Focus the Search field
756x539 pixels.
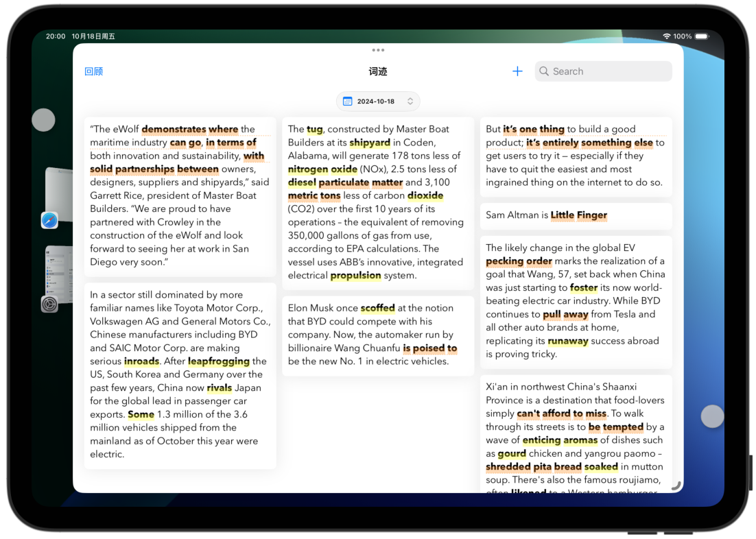point(603,71)
